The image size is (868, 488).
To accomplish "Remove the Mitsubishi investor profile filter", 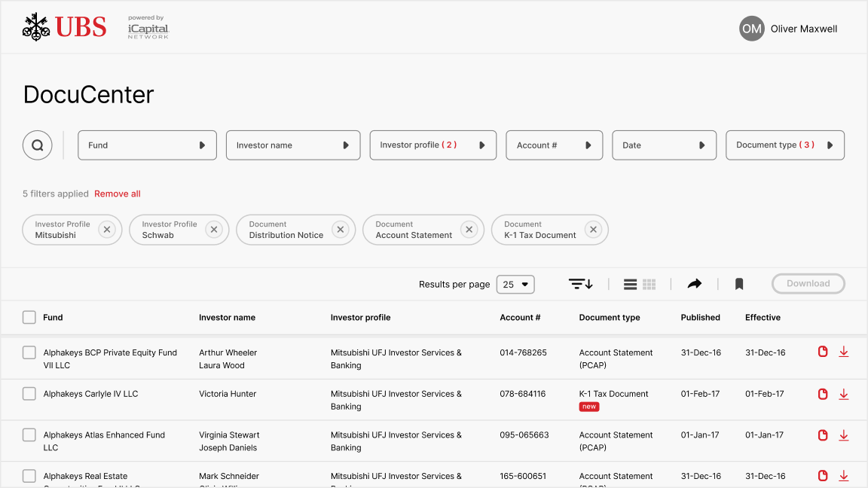I will 107,229.
